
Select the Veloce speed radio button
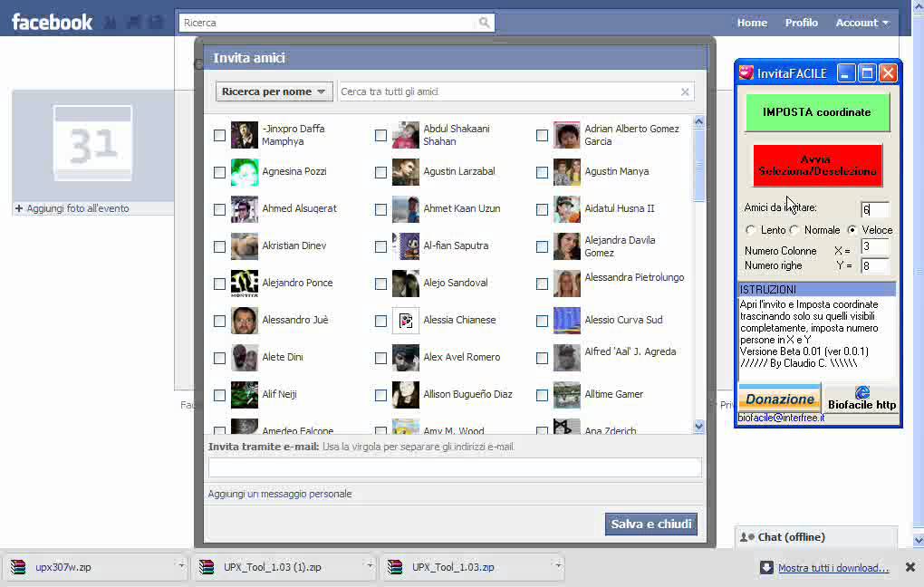click(x=852, y=230)
